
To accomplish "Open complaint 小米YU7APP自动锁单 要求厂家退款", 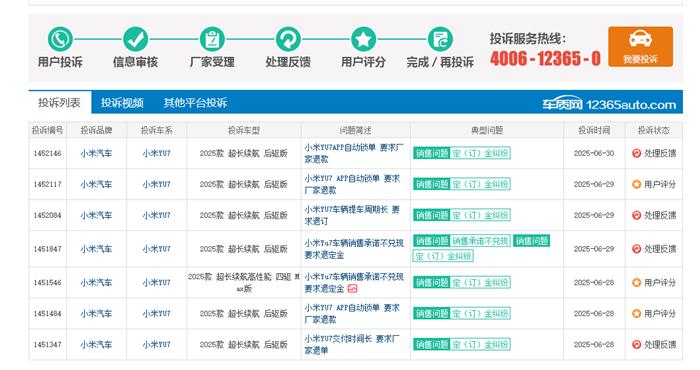I will (x=354, y=153).
